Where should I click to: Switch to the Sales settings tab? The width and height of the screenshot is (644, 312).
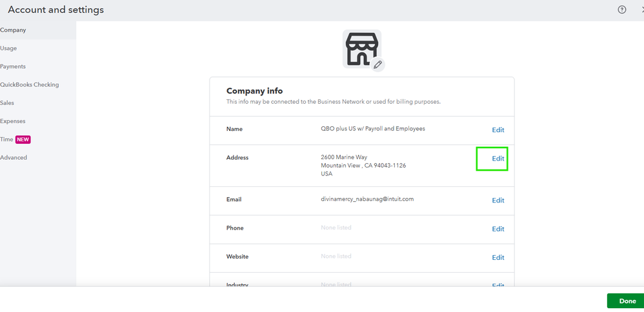(7, 103)
